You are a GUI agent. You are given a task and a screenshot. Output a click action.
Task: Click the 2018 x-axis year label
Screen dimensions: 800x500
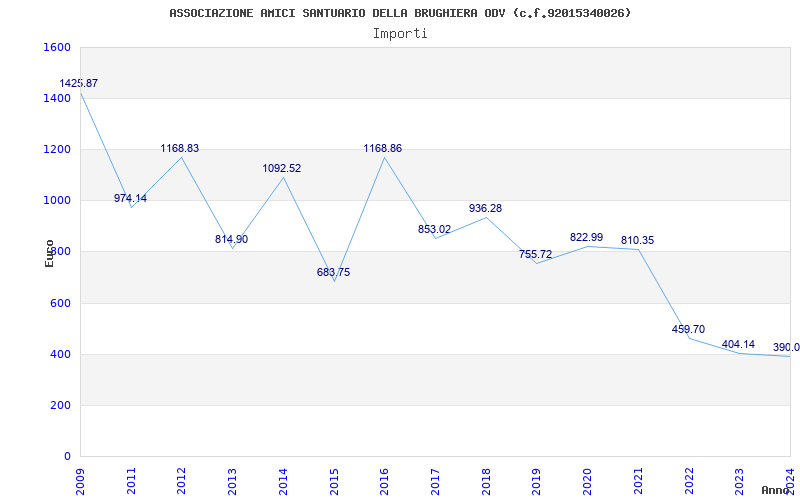pyautogui.click(x=486, y=481)
